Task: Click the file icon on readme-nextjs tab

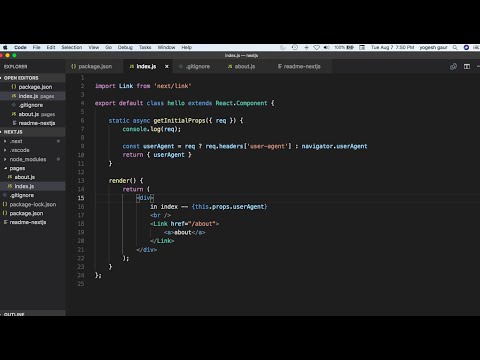Action: (280, 67)
